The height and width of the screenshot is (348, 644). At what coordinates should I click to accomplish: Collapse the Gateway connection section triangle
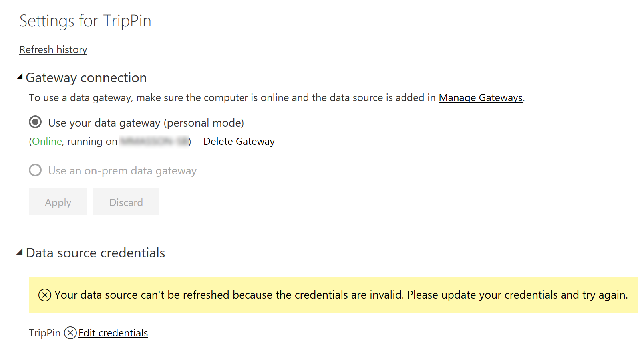(x=20, y=77)
